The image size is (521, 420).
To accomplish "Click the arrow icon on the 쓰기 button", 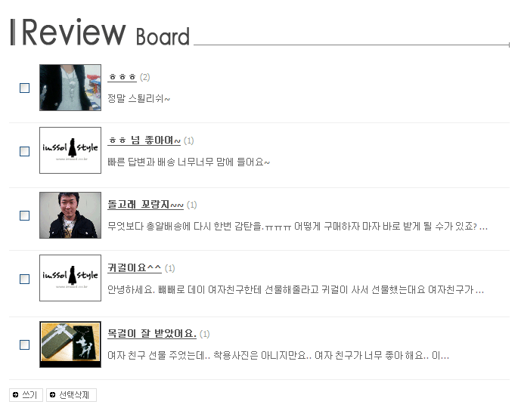I will click(x=15, y=395).
